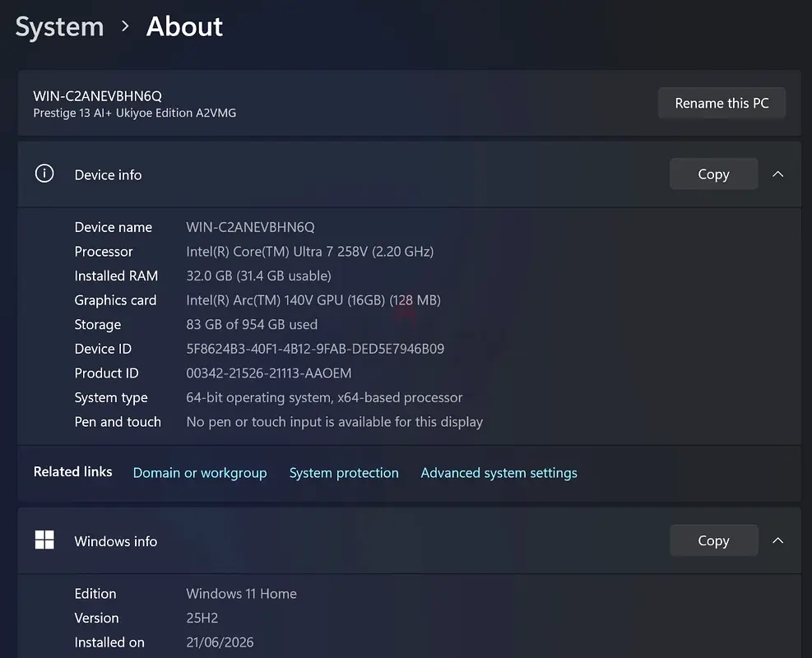Image resolution: width=812 pixels, height=658 pixels.
Task: Select processor value Intel Core Ultra 7 258V
Action: pos(309,252)
